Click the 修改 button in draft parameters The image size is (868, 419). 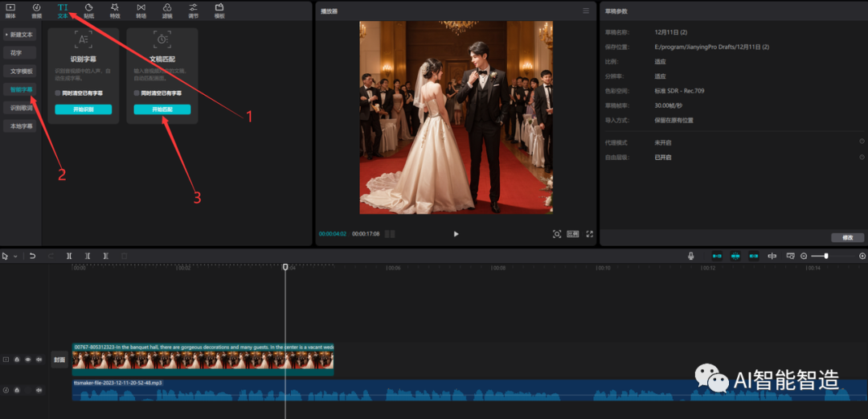click(x=848, y=237)
